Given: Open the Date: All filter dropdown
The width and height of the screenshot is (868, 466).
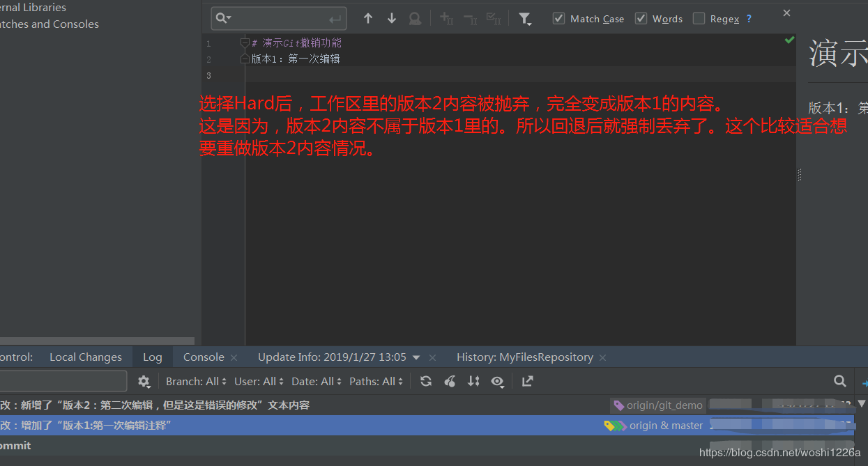Looking at the screenshot, I should 315,381.
